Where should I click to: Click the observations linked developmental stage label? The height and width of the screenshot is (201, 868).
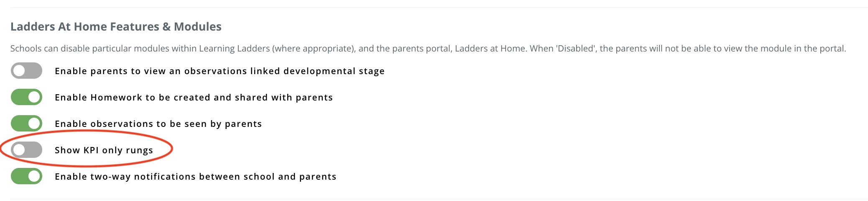pyautogui.click(x=220, y=71)
